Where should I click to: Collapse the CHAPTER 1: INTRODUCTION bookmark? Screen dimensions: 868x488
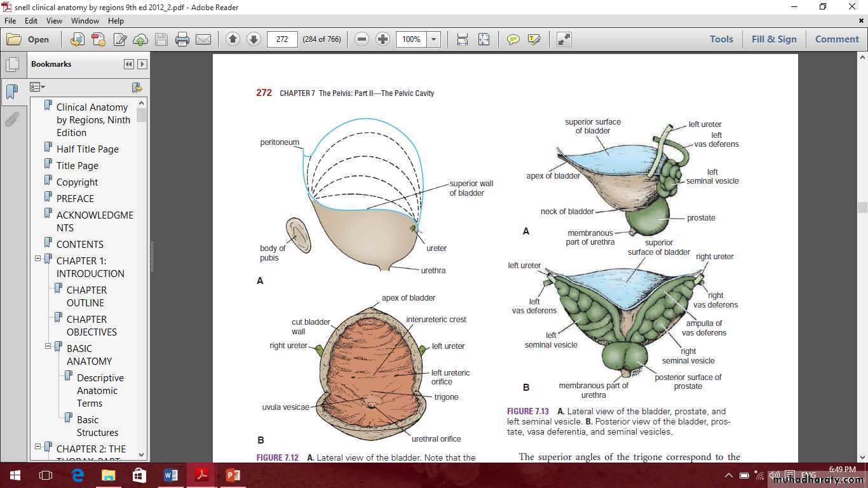38,259
